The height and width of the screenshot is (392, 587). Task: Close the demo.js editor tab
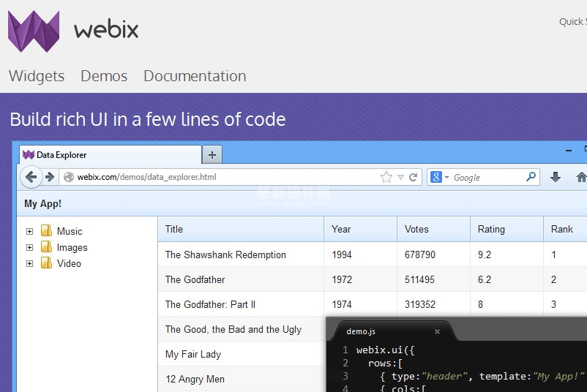coord(437,331)
